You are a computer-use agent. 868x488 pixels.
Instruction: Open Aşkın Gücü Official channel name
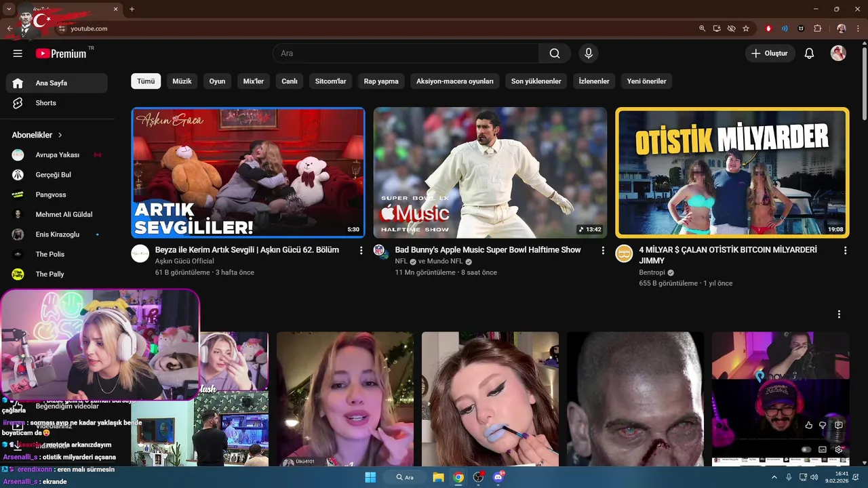click(184, 262)
